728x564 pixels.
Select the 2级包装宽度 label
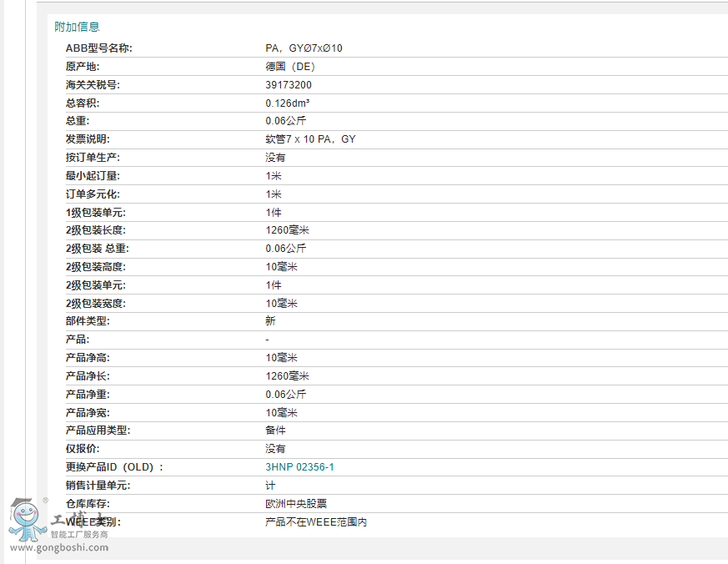pyautogui.click(x=95, y=304)
